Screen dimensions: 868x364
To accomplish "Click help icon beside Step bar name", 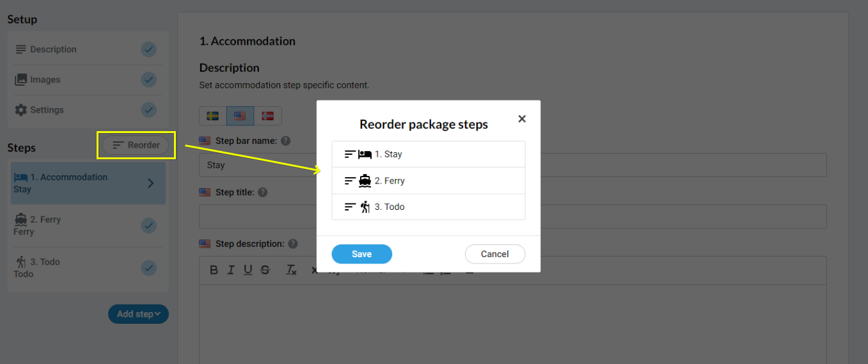I will click(286, 141).
